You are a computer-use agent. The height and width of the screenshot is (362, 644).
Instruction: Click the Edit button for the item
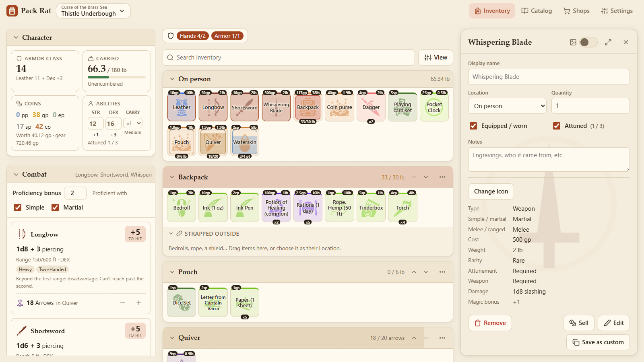point(614,323)
